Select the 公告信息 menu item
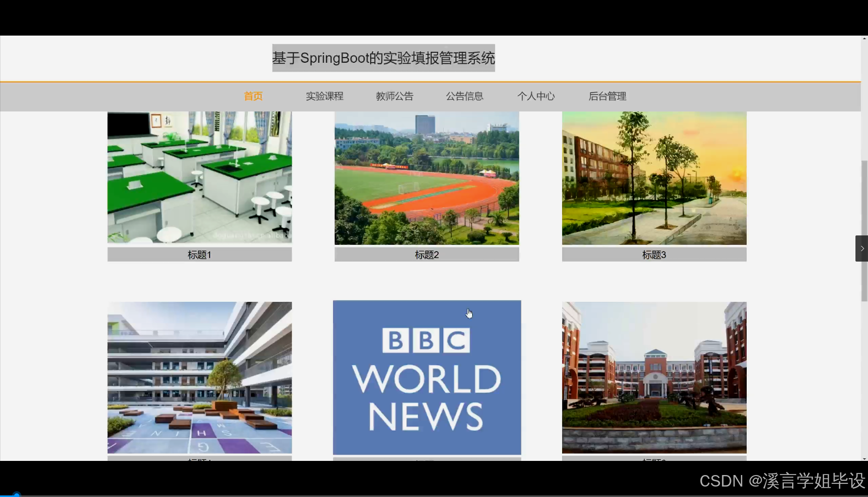The width and height of the screenshot is (868, 497). pyautogui.click(x=465, y=96)
